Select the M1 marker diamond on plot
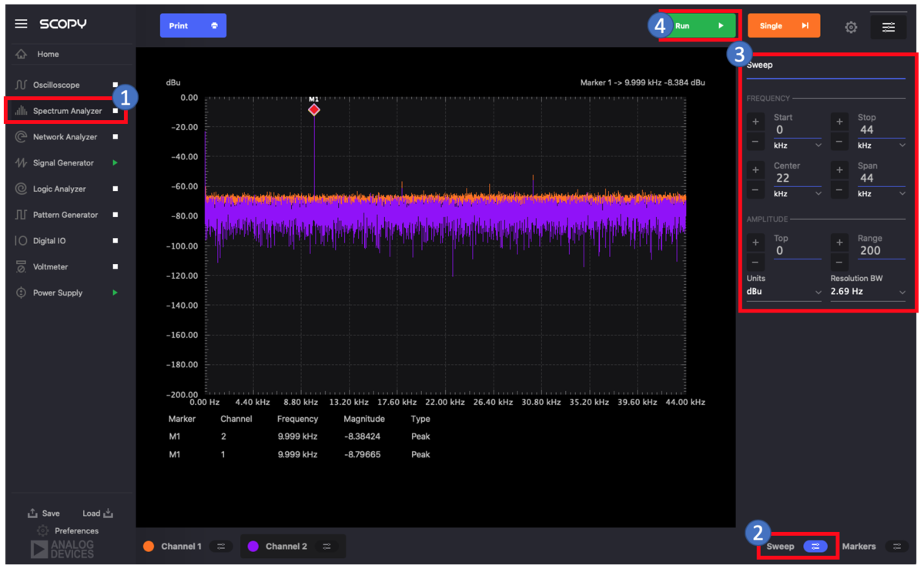 (x=314, y=110)
